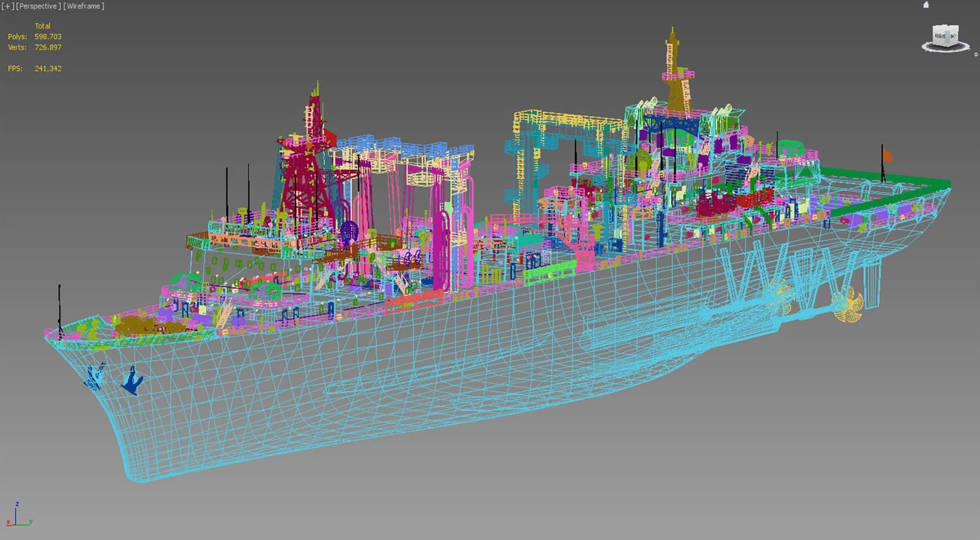Click the Total statistics header
This screenshot has height=540, width=980.
click(x=42, y=26)
